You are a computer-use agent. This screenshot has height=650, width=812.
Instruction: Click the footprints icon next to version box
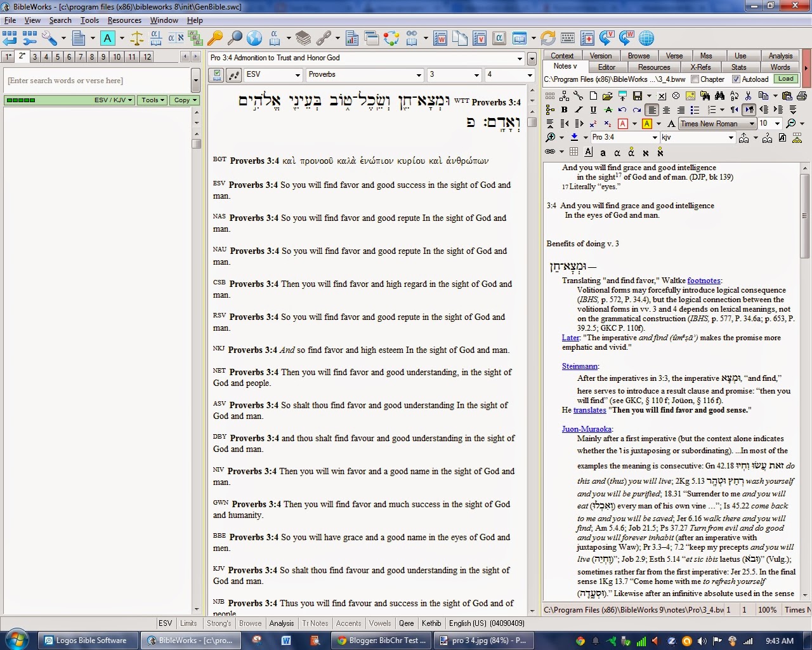coord(234,75)
